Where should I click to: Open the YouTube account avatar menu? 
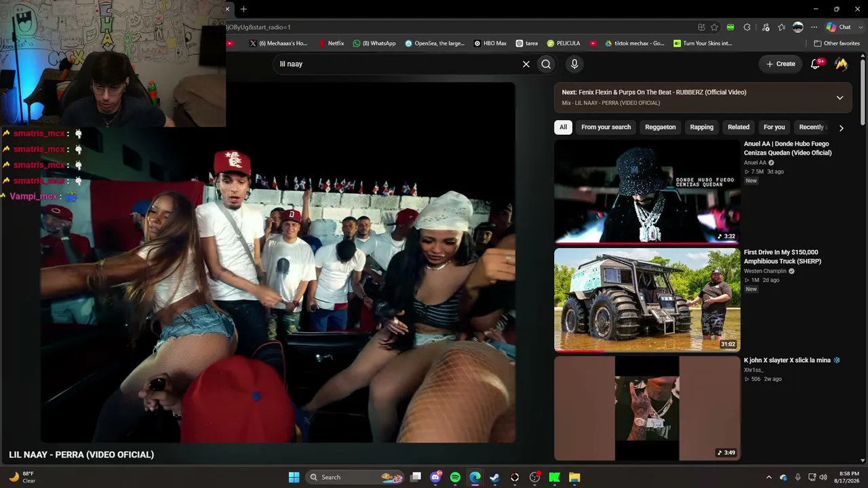[x=842, y=64]
